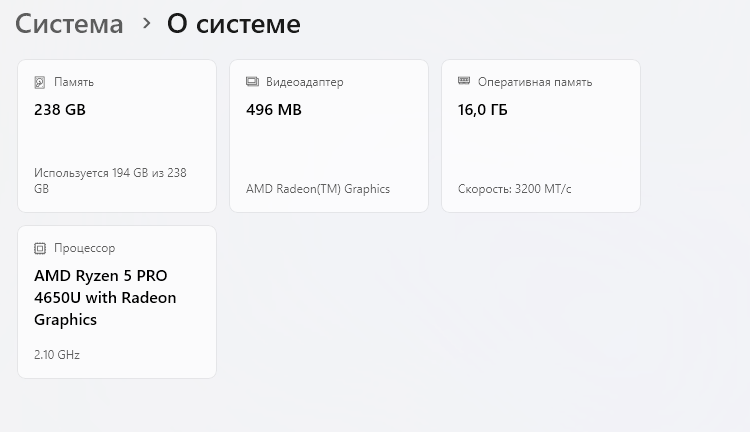Go back to Система via breadcrumb
This screenshot has height=432, width=750.
pos(69,24)
